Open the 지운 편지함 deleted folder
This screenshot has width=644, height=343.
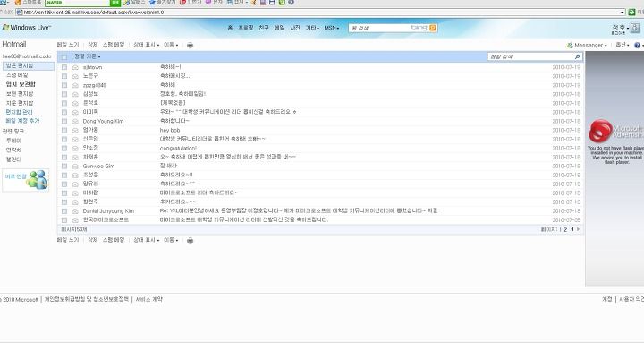pyautogui.click(x=20, y=103)
